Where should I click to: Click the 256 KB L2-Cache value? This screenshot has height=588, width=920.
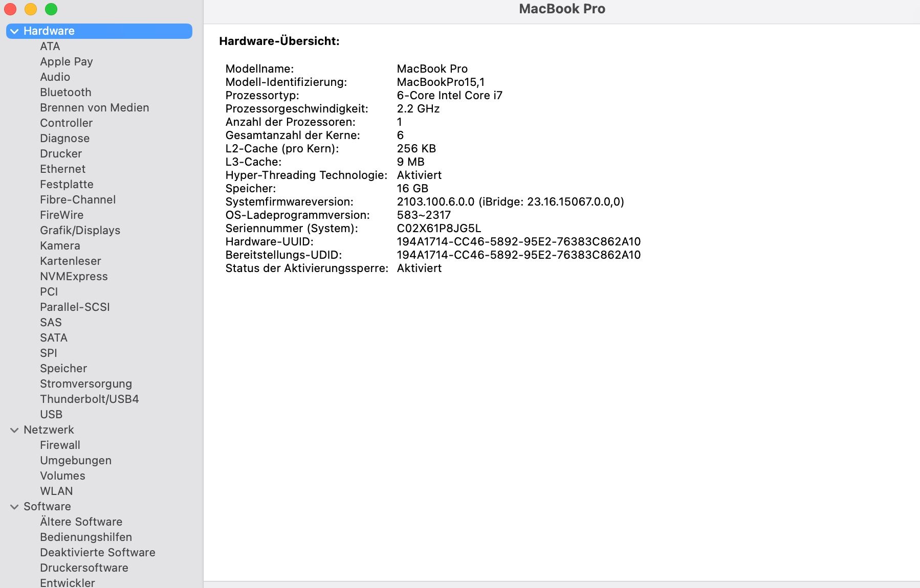pyautogui.click(x=417, y=149)
